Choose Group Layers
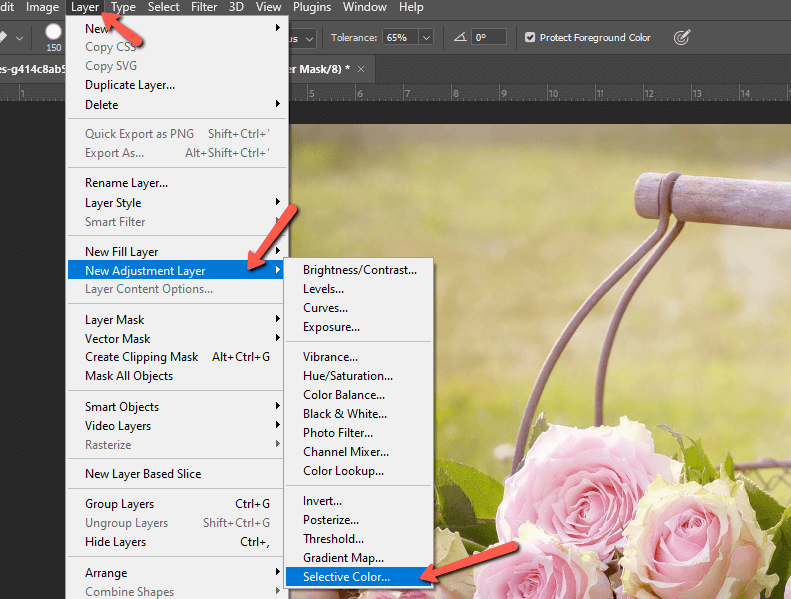 (177, 504)
